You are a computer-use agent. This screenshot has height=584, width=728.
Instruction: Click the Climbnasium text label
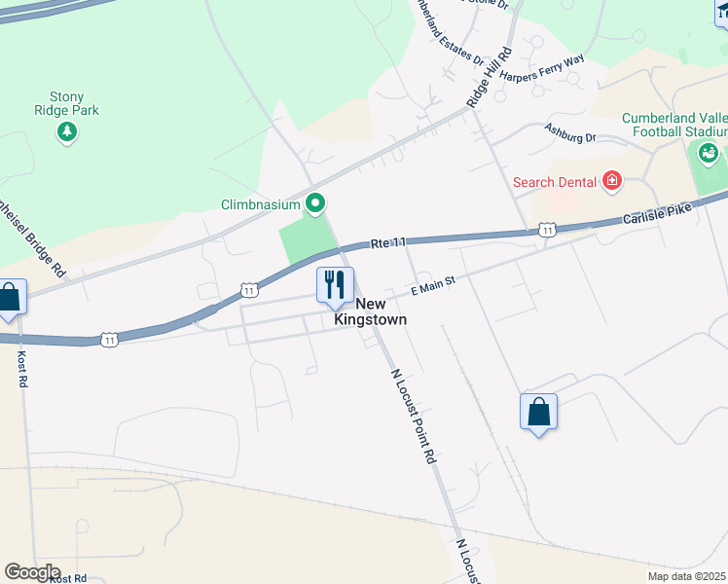(261, 204)
